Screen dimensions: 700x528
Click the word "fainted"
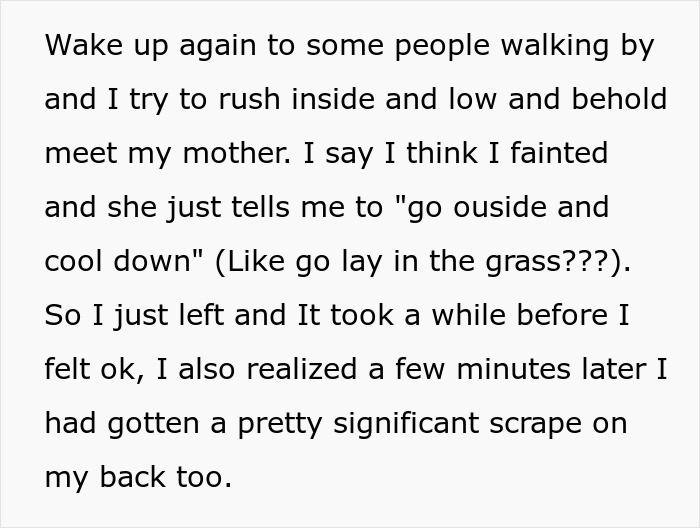point(559,152)
